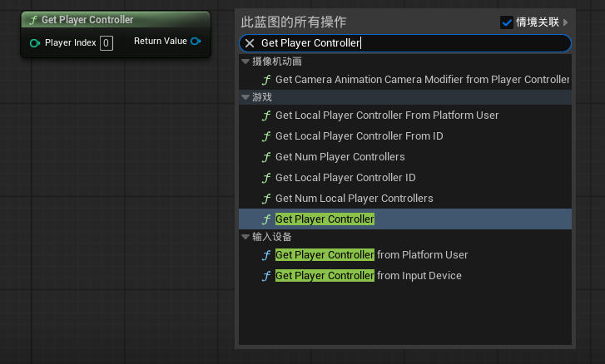The image size is (605, 364).
Task: Click function icon beside Get Num Player Controllers
Action: click(266, 157)
